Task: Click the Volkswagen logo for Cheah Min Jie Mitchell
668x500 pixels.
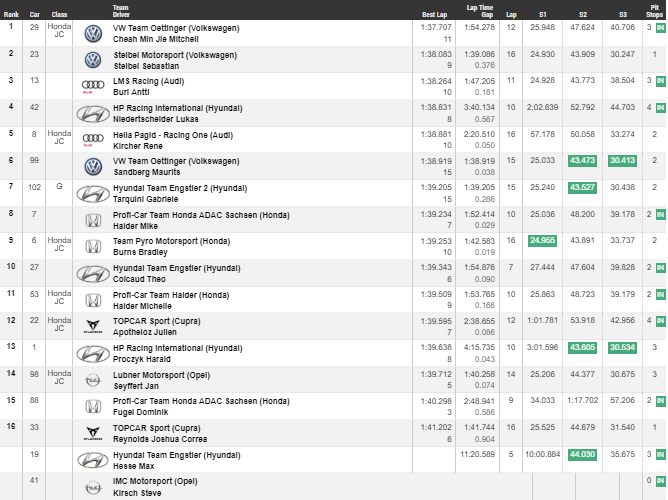Action: 93,33
